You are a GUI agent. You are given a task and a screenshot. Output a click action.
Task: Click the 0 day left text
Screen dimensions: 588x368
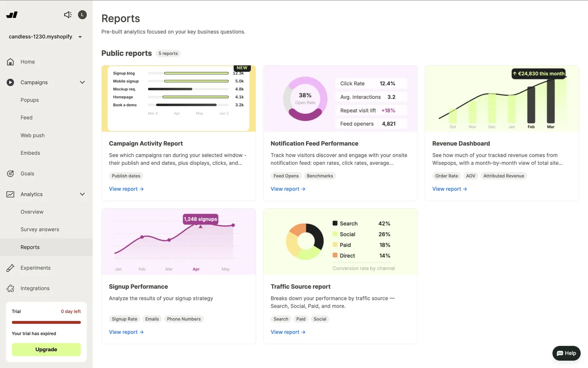71,312
